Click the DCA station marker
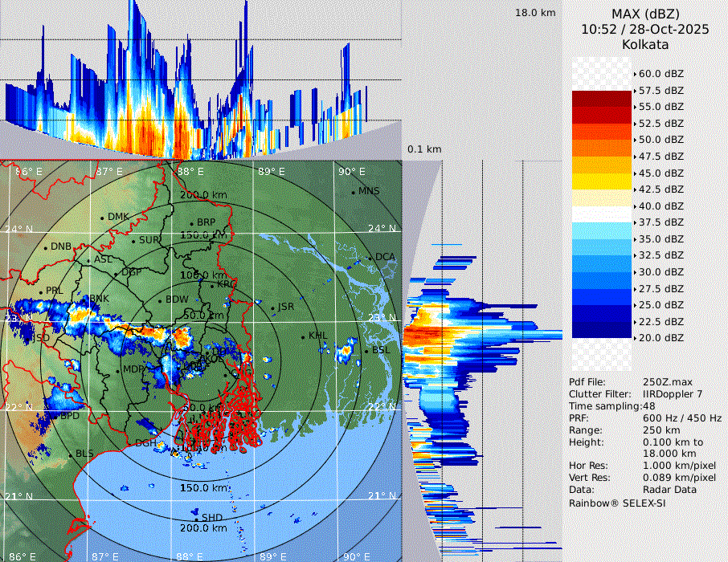This screenshot has height=562, width=728. click(x=370, y=257)
